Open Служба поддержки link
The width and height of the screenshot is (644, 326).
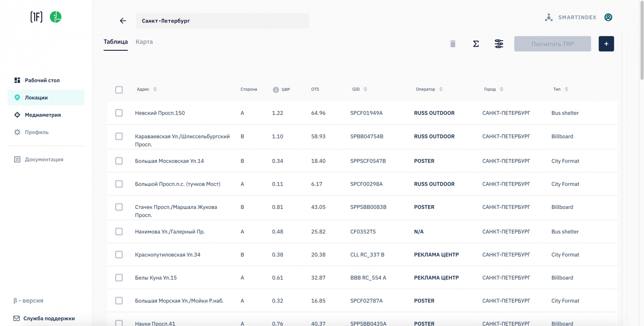[49, 318]
